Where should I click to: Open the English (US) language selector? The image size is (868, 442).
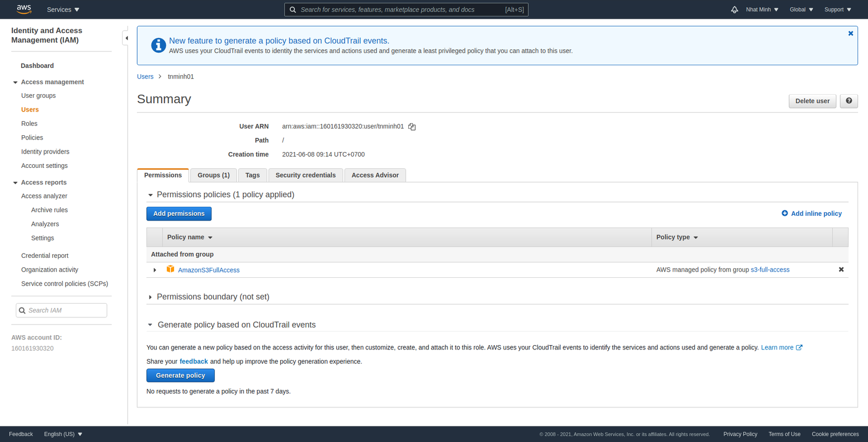click(x=63, y=434)
